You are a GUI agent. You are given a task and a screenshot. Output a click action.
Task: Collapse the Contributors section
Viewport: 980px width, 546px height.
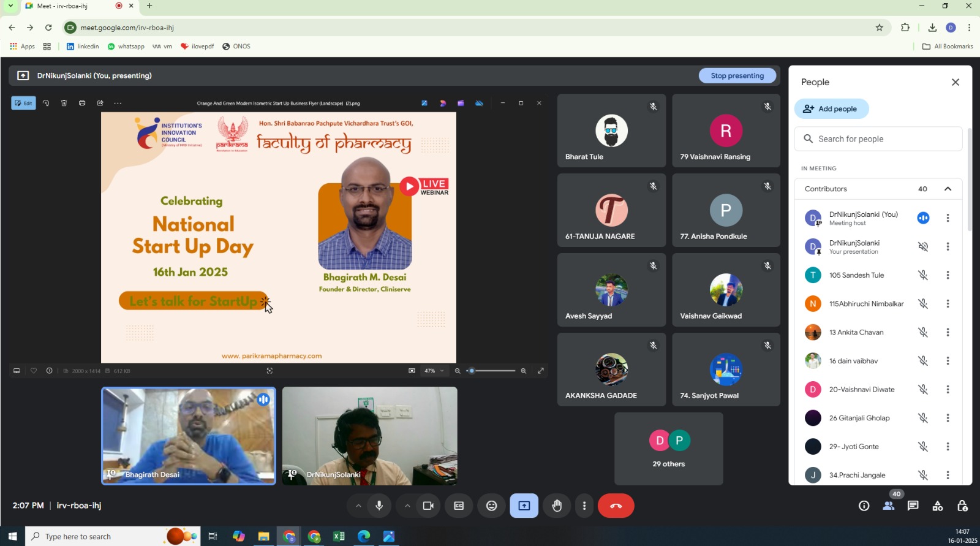(948, 189)
